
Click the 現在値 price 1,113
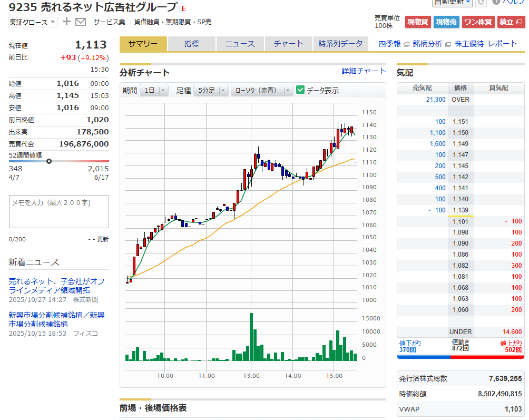[91, 45]
